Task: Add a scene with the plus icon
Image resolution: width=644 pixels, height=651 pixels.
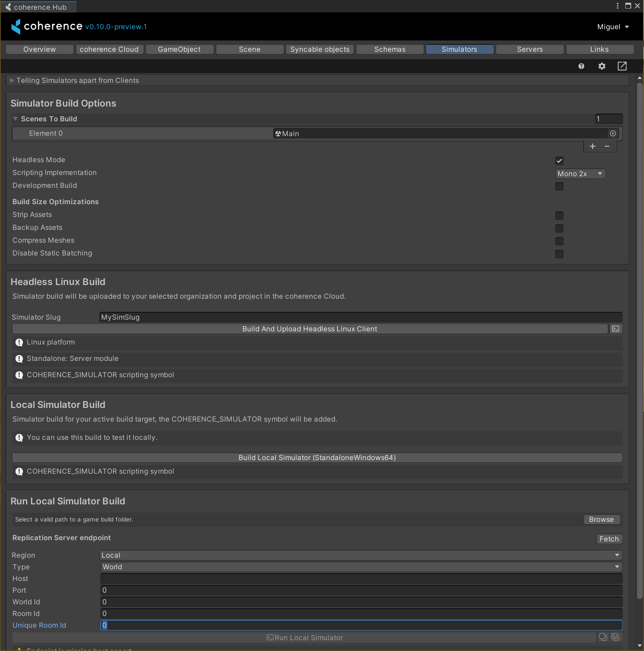Action: tap(592, 146)
